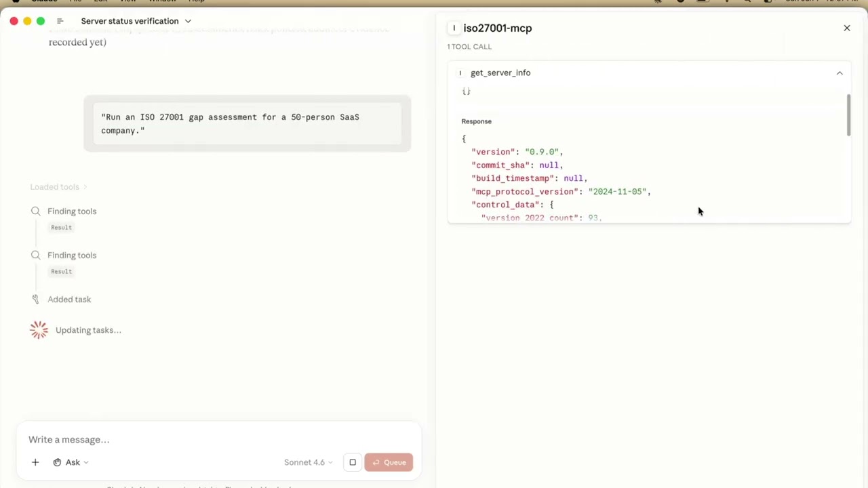Click the "mcp_protocol_version" JSON line

click(x=561, y=192)
